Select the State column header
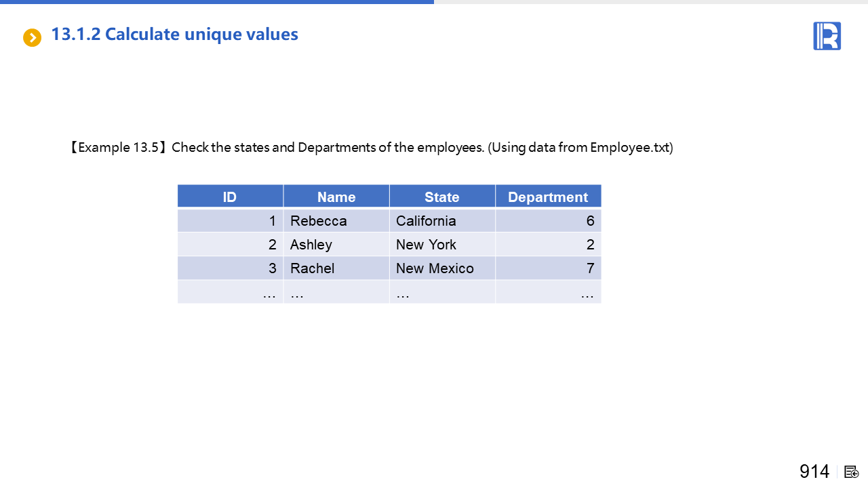868x488 pixels. pos(442,197)
